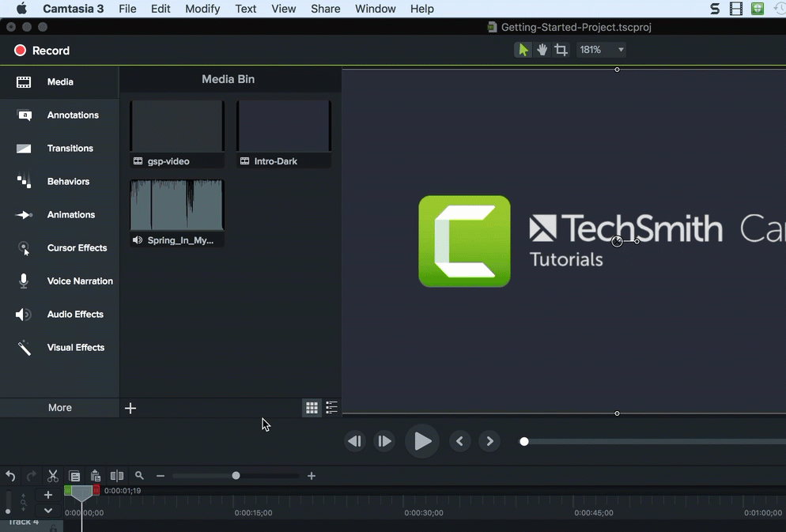This screenshot has height=532, width=786.
Task: Open the Help menu
Action: (422, 9)
